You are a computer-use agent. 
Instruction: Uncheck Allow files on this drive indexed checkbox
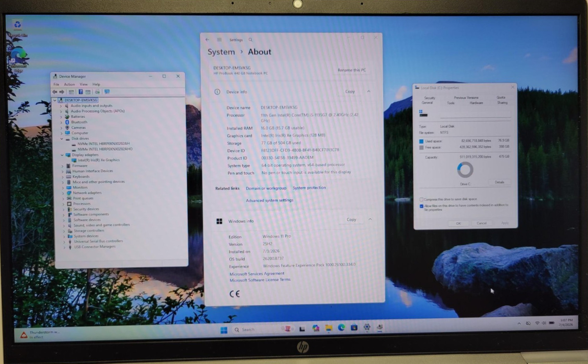click(x=421, y=206)
